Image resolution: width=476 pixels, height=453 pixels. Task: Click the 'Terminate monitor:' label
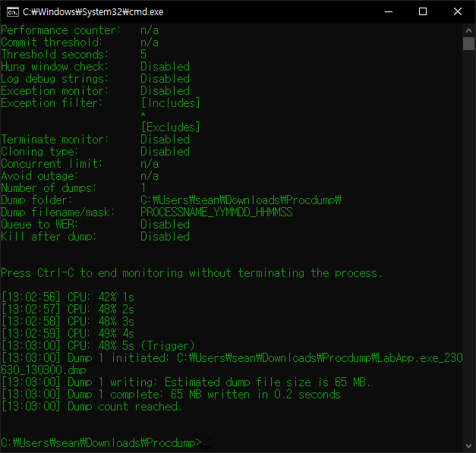click(x=55, y=140)
